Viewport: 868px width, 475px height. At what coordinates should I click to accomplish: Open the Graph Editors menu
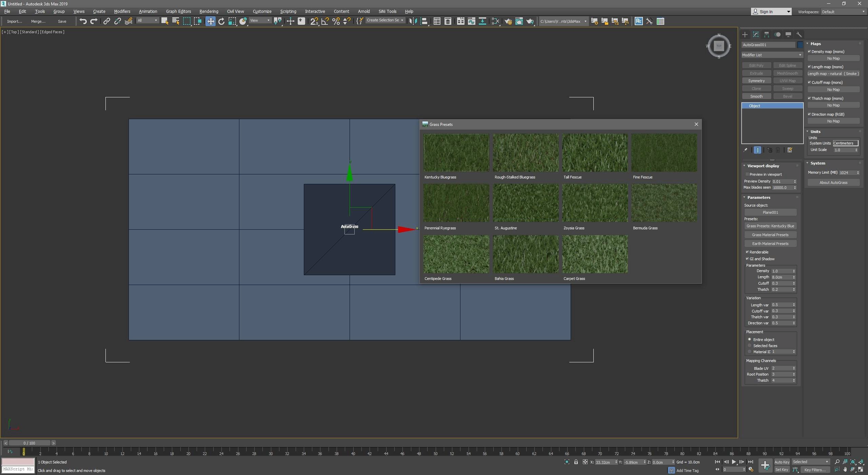(x=178, y=11)
